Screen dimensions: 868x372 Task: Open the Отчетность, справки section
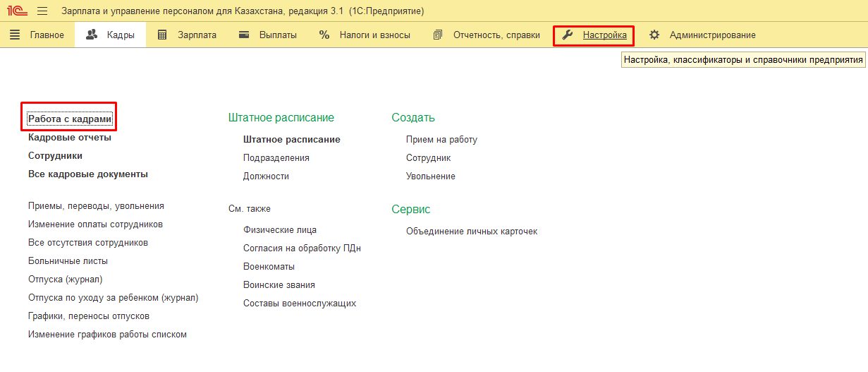487,35
